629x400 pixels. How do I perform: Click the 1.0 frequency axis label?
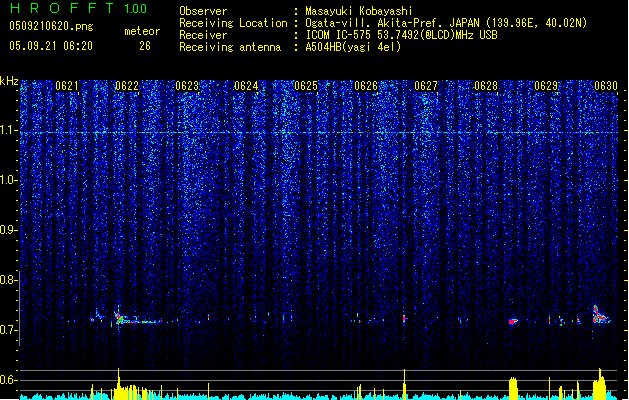[x=8, y=180]
